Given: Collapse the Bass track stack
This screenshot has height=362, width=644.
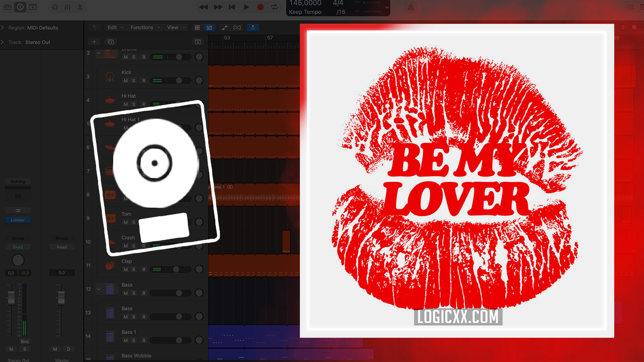Looking at the screenshot, I should tap(99, 290).
